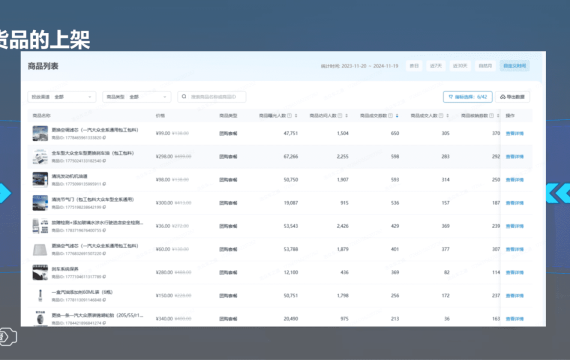Click the product name search field

click(x=212, y=97)
